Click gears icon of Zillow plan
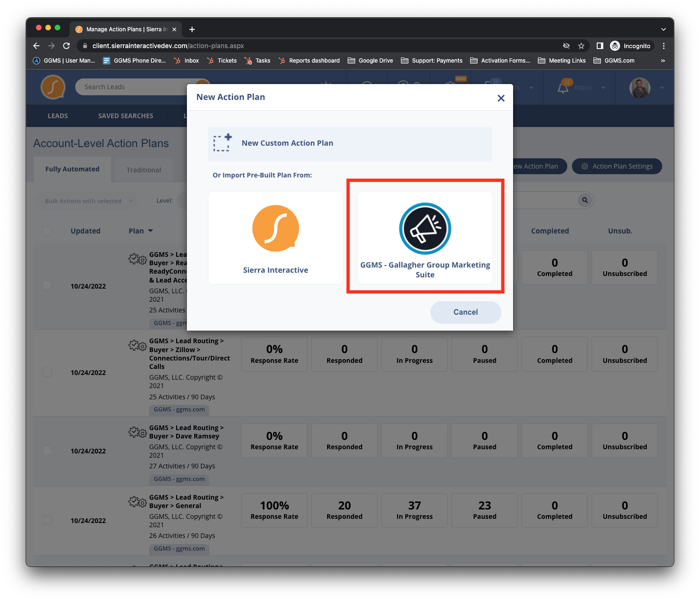Viewport: 700px width, 601px height. pyautogui.click(x=138, y=346)
